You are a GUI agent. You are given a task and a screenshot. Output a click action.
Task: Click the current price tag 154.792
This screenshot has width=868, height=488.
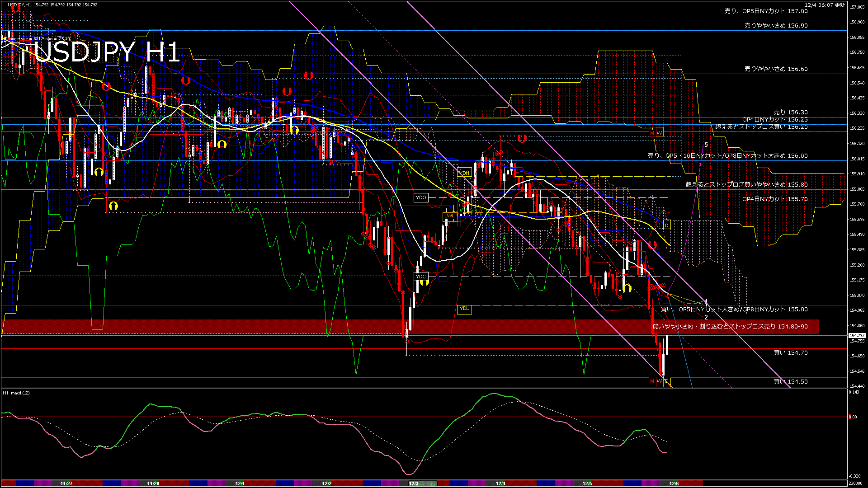click(x=857, y=335)
